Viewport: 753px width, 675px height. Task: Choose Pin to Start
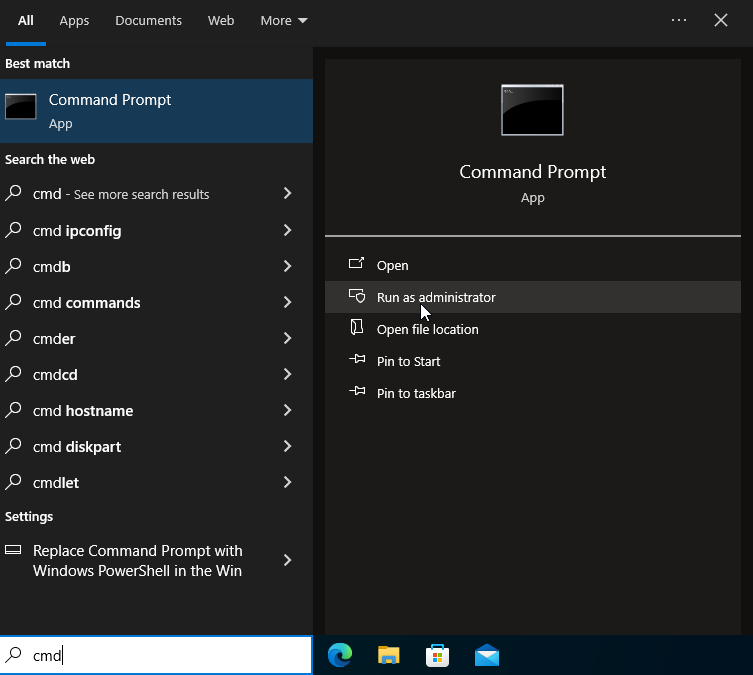pyautogui.click(x=533, y=361)
